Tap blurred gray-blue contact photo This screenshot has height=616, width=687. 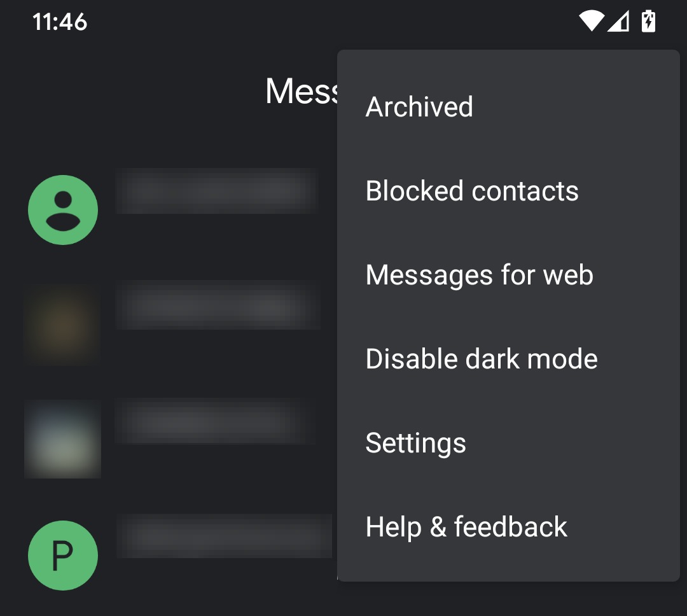(x=62, y=439)
